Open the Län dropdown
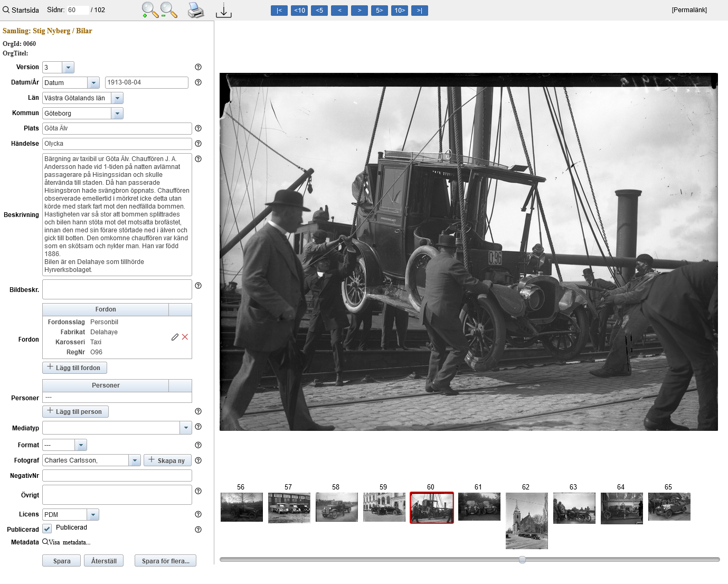This screenshot has width=728, height=584. 117,98
